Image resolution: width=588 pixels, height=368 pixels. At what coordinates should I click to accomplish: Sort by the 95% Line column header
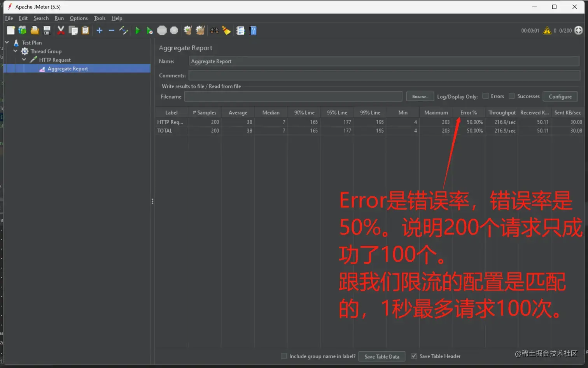[337, 113]
